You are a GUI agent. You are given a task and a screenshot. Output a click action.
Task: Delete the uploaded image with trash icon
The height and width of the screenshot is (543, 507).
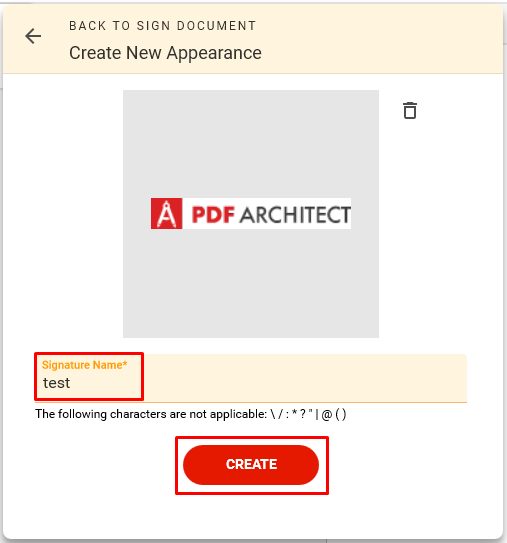click(410, 110)
